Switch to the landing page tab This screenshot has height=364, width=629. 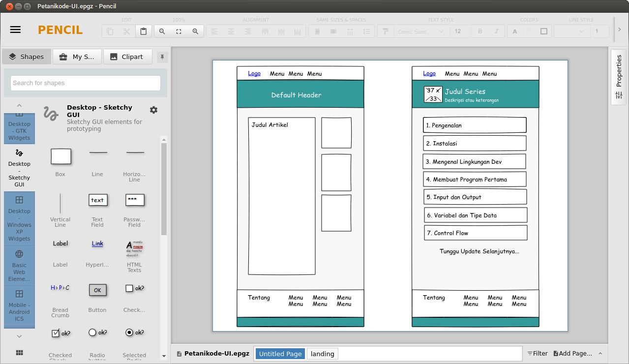[322, 354]
